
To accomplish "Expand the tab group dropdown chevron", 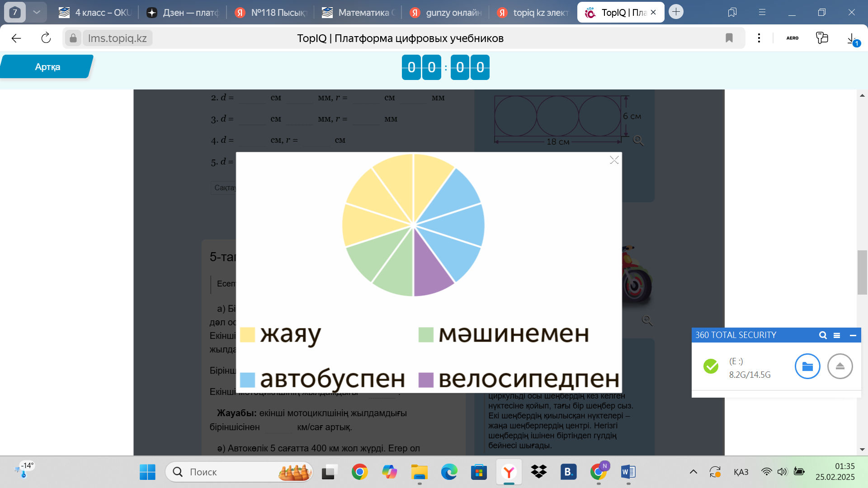I will point(37,12).
